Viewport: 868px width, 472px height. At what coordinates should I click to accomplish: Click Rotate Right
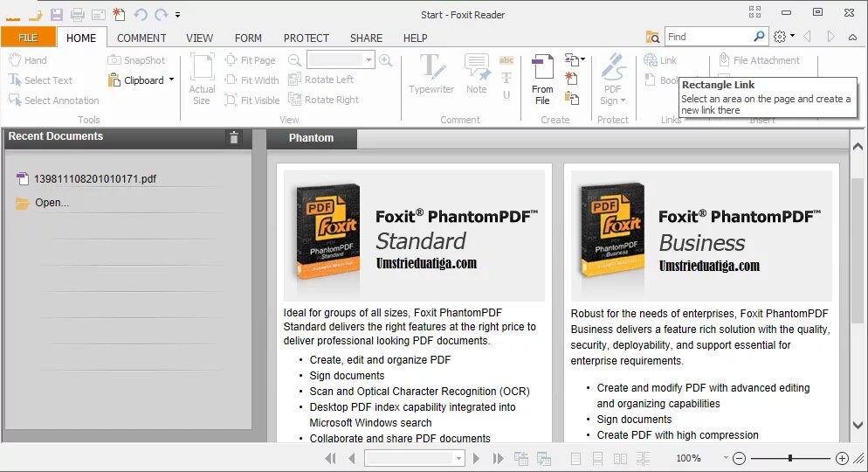pyautogui.click(x=324, y=100)
